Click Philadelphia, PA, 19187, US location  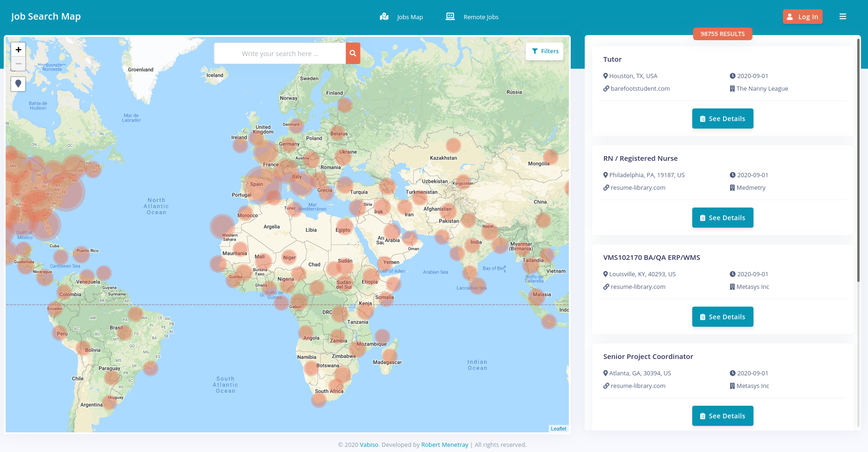point(647,175)
